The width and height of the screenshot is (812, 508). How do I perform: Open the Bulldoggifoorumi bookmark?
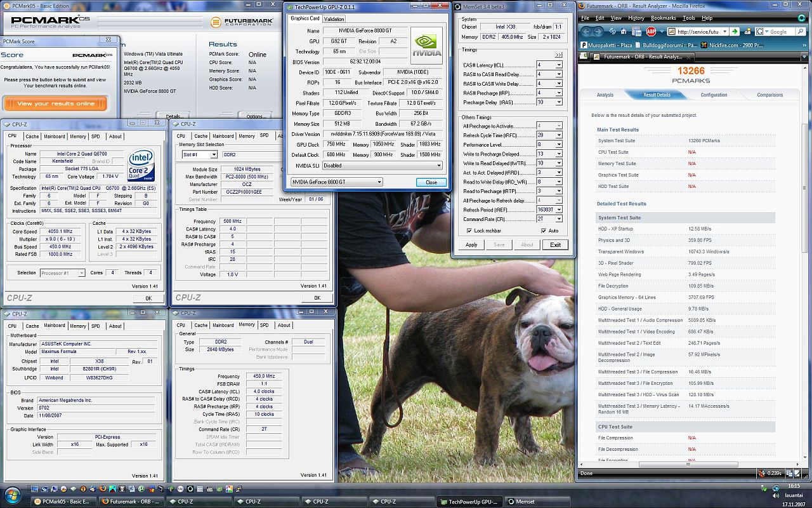click(666, 45)
